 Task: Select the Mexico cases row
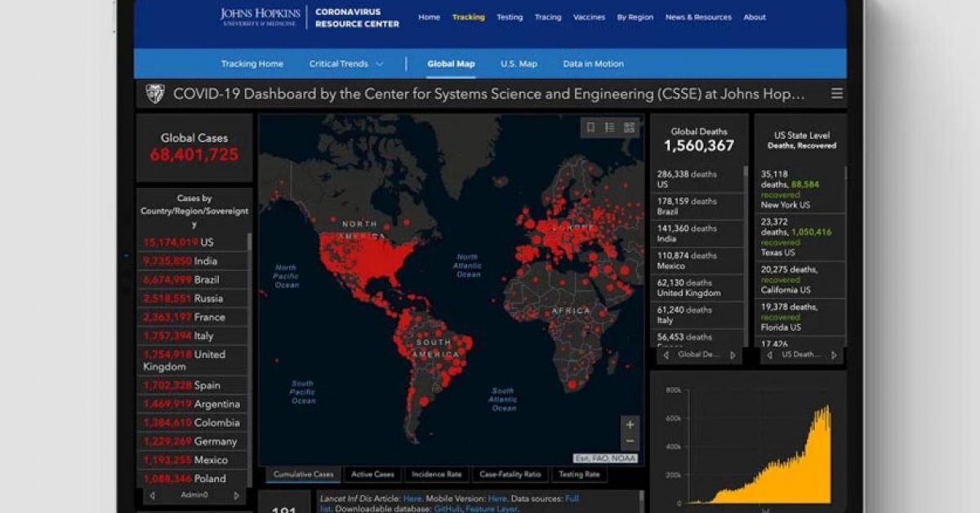194,460
